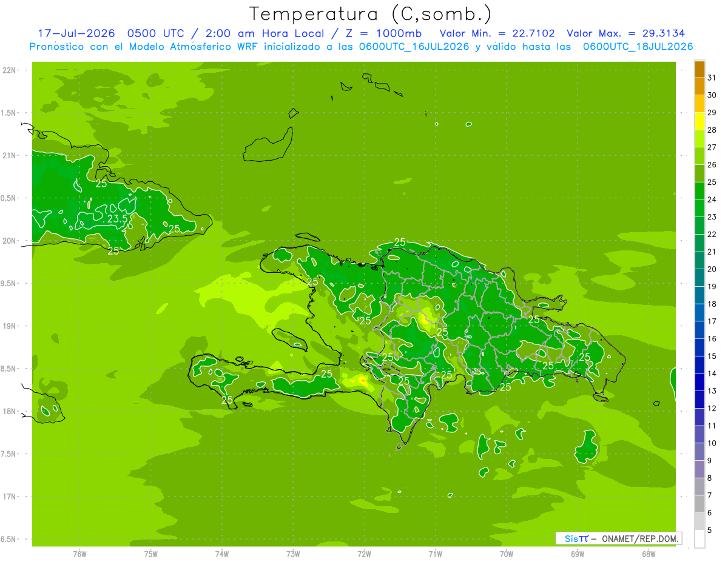Click legend value '22'

712,234
